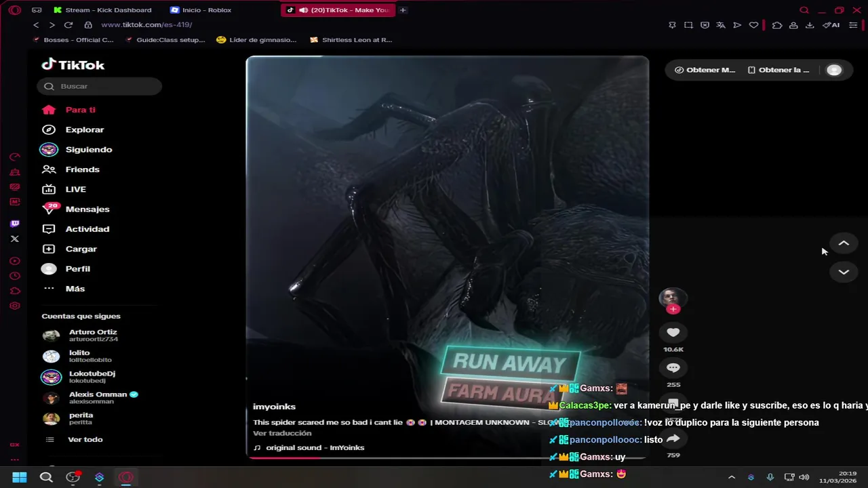
Task: Open Arturo Ortiz followed account
Action: [80, 335]
